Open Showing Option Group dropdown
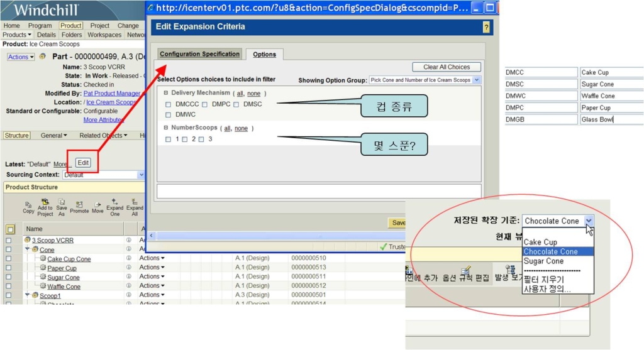Image resolution: width=644 pixels, height=350 pixels. click(477, 80)
